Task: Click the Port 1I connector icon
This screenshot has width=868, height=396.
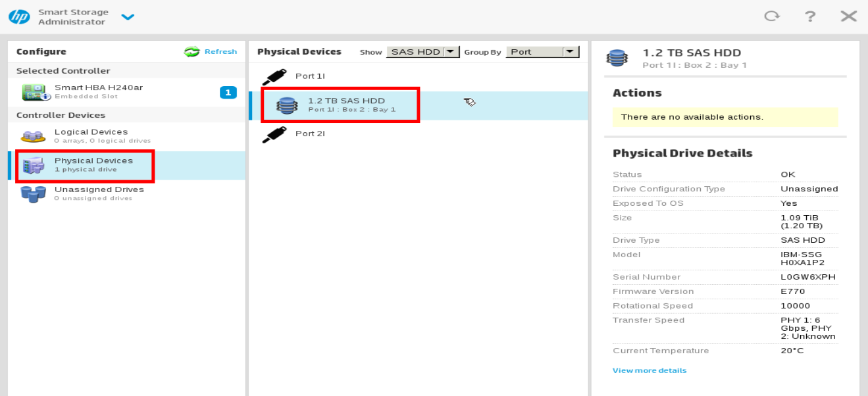Action: (274, 77)
